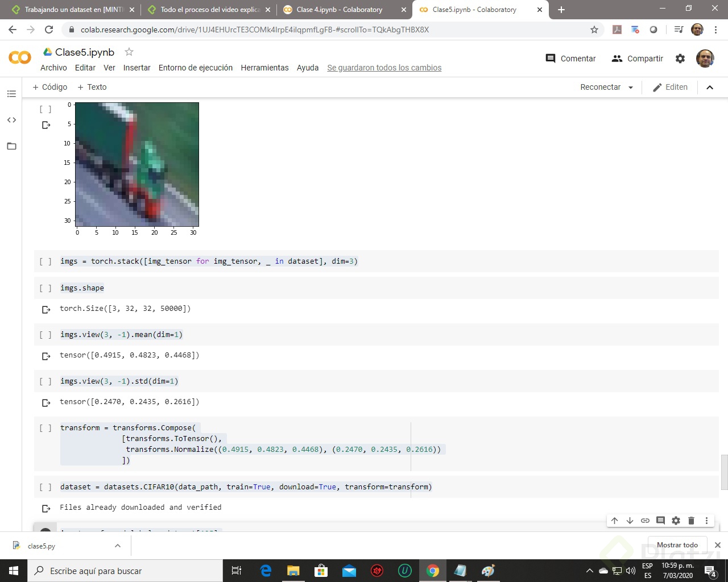Bookmark this page with the address bar star

pyautogui.click(x=594, y=30)
